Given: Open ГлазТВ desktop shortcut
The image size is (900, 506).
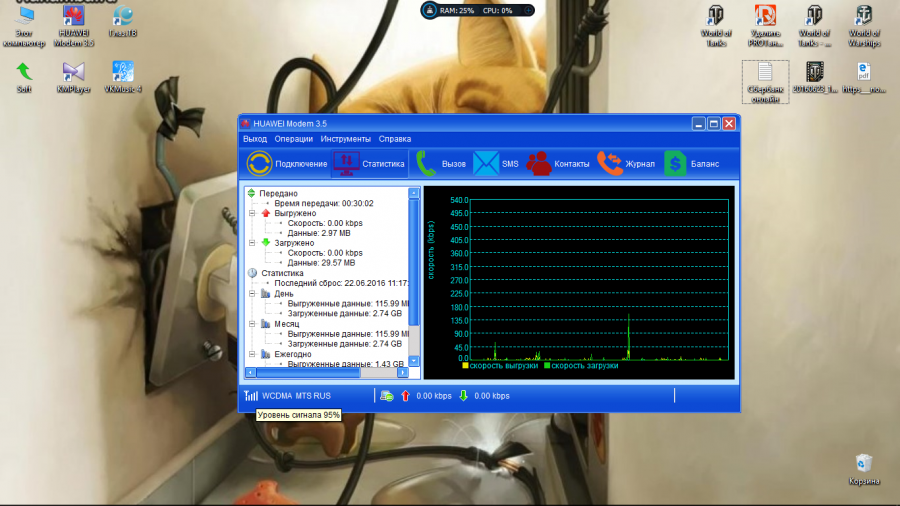Looking at the screenshot, I should [123, 22].
